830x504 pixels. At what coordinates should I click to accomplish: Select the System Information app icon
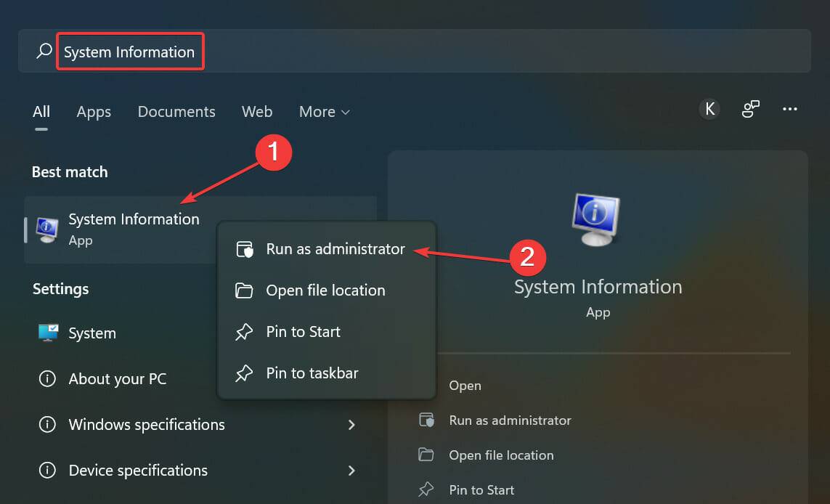coord(46,228)
